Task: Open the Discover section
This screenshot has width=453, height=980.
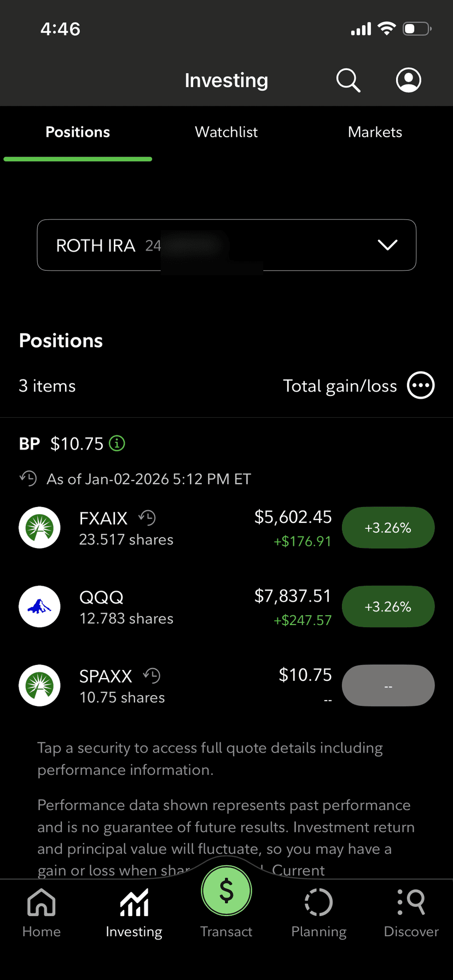Action: pyautogui.click(x=411, y=913)
